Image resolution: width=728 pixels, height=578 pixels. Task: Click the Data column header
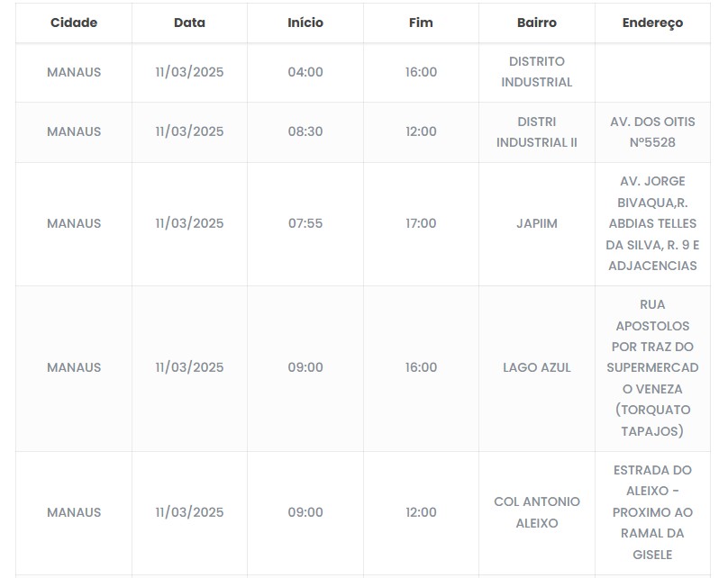coord(189,23)
